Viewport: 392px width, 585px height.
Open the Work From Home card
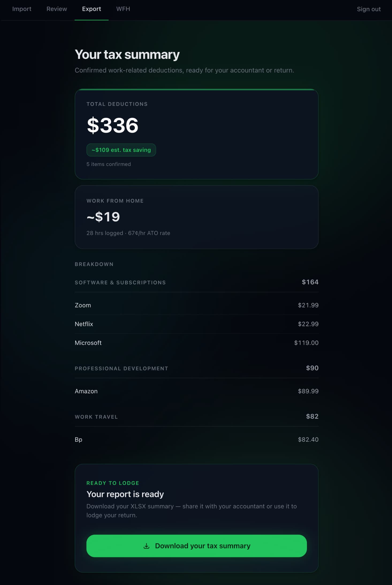coord(196,217)
